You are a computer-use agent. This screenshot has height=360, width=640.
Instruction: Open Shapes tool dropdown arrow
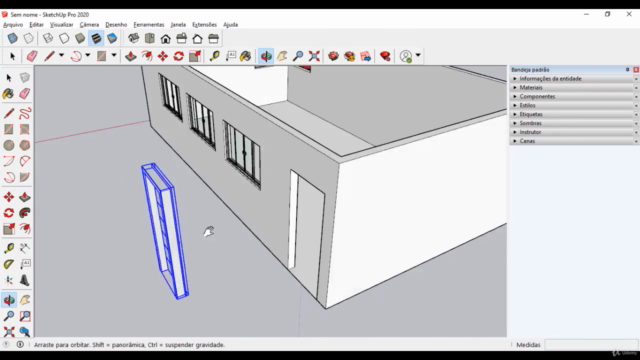[x=114, y=55]
